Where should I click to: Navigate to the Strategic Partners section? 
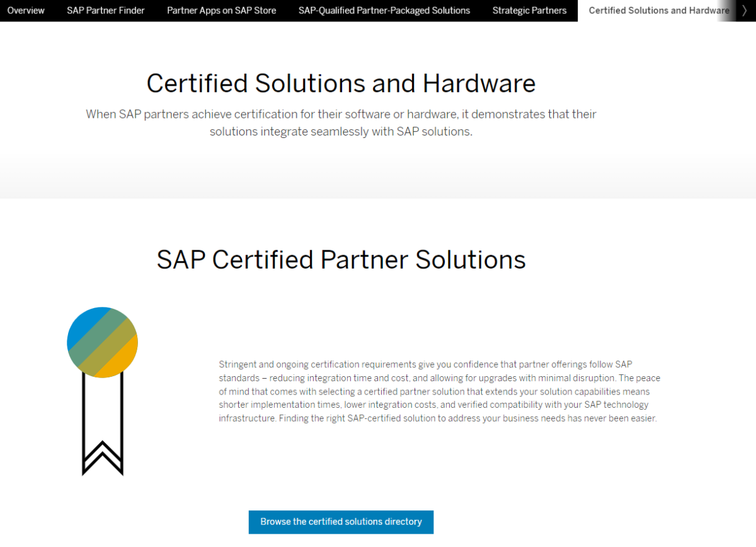(x=529, y=10)
